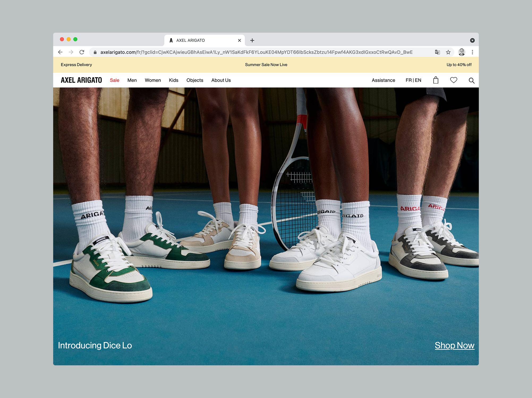Open the Kids menu item
This screenshot has width=532, height=398.
173,80
